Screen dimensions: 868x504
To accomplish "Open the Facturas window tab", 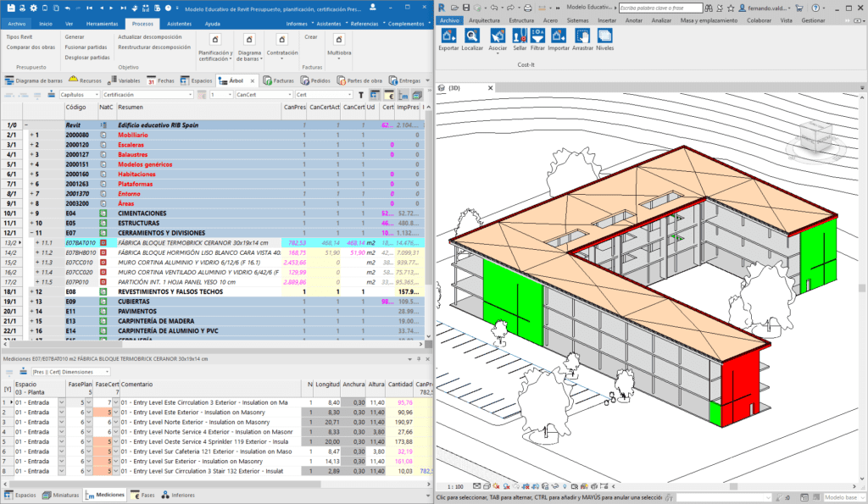I will [x=278, y=80].
